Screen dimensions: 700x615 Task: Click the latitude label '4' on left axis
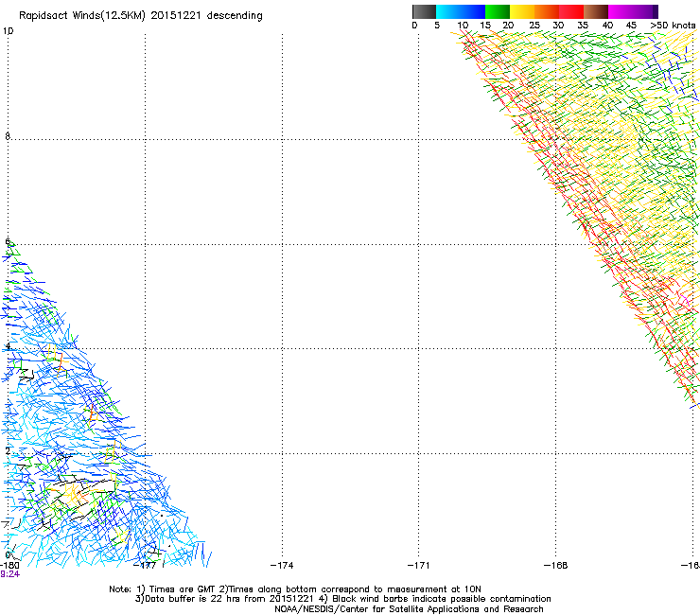pyautogui.click(x=8, y=346)
